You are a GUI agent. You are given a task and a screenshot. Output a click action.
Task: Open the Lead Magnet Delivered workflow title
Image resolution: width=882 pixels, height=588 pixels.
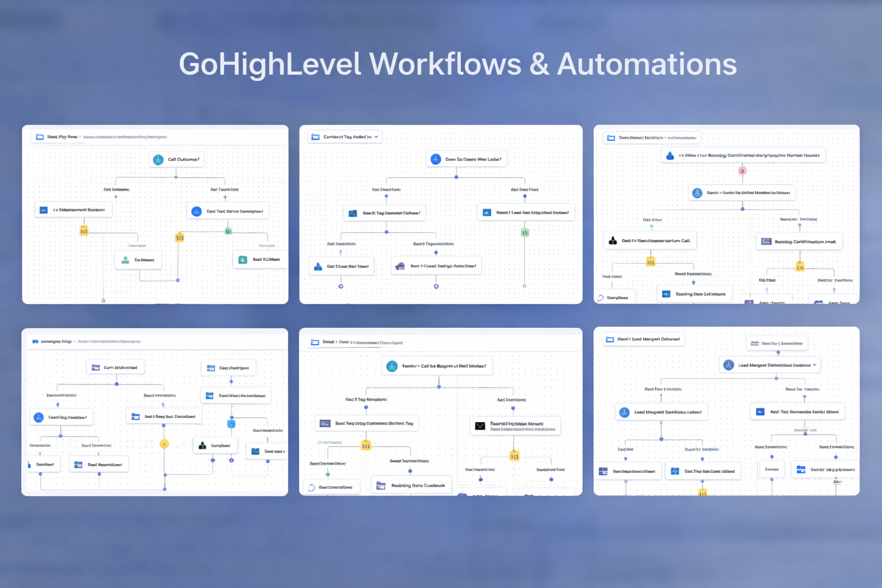click(643, 339)
